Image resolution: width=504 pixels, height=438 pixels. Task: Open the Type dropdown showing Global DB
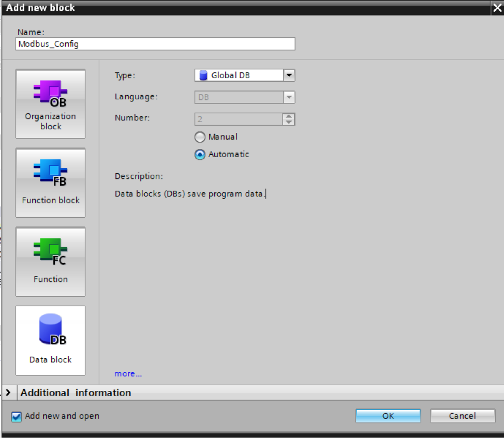[289, 75]
